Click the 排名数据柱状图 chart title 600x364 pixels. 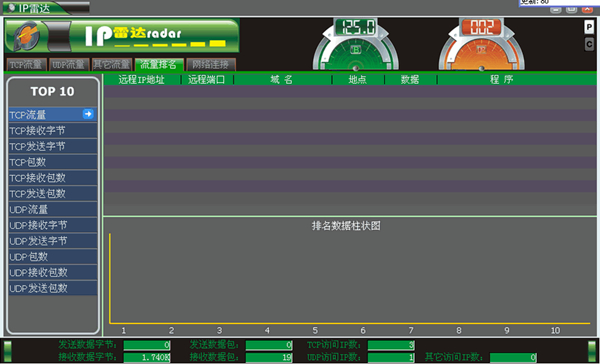pos(346,226)
